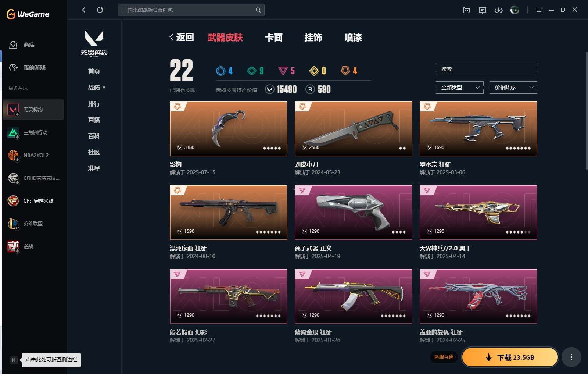Click the 下载 23.5GB download button
Viewport: 588px width, 374px height.
click(x=510, y=357)
